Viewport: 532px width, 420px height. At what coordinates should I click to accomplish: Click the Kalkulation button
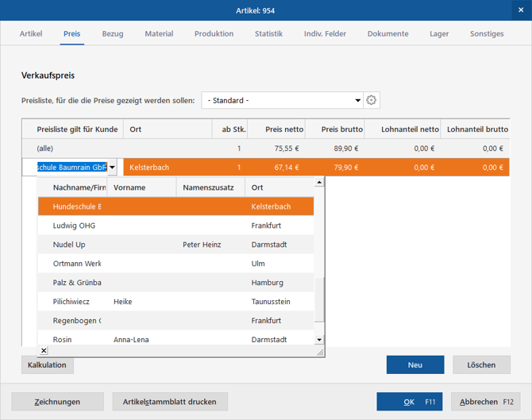click(x=47, y=365)
